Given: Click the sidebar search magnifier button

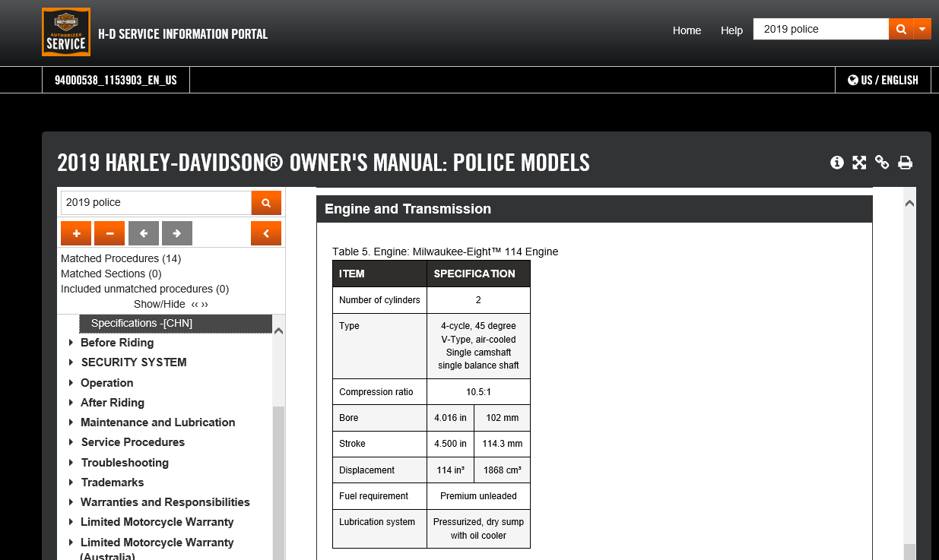Looking at the screenshot, I should [x=266, y=203].
